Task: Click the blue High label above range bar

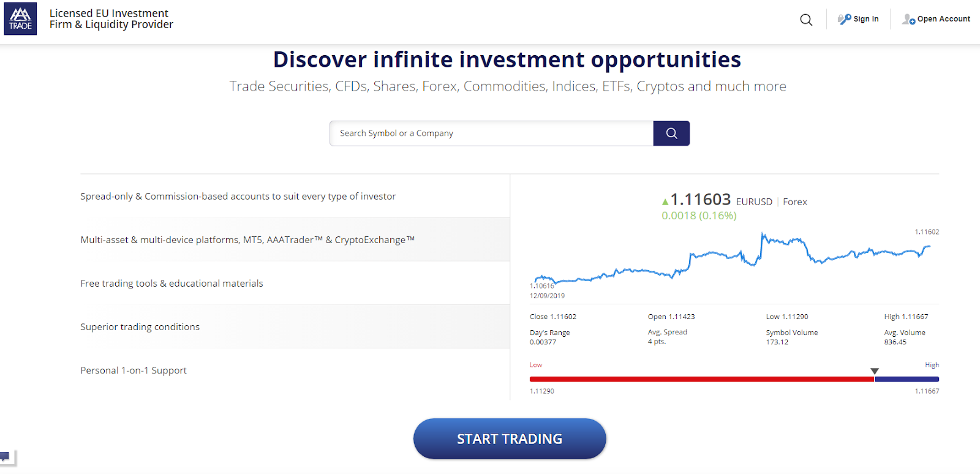Action: click(932, 365)
